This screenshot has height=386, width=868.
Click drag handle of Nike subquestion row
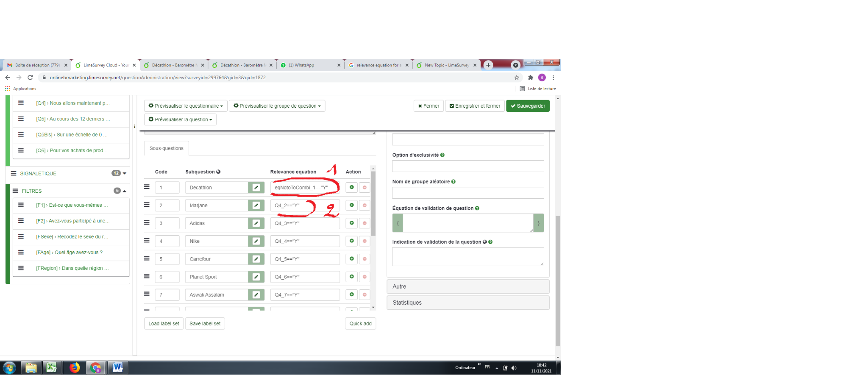pyautogui.click(x=147, y=241)
